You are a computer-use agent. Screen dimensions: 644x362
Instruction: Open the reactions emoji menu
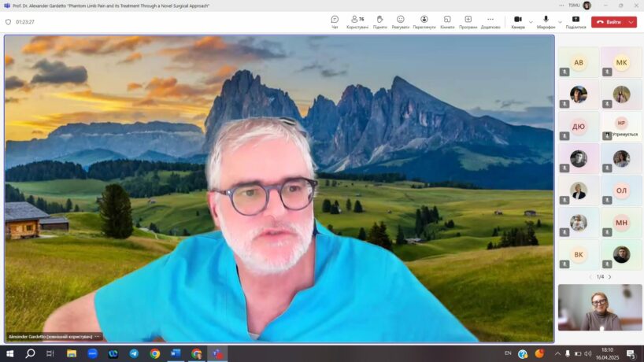point(401,21)
